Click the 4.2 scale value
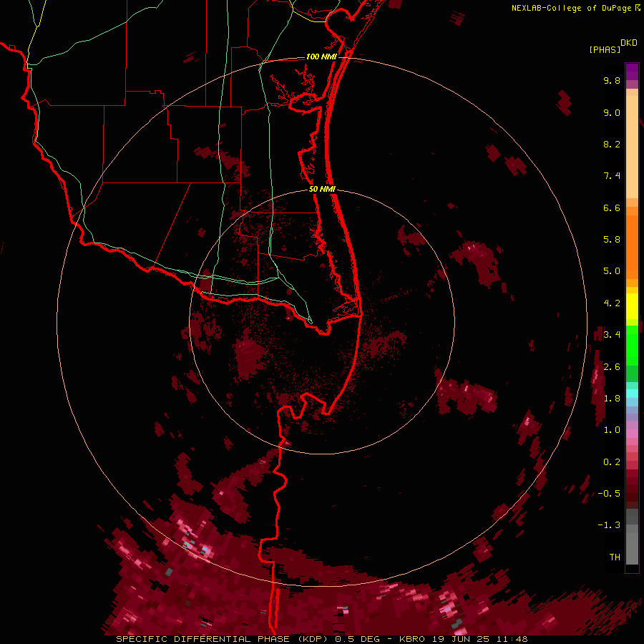Screen dimensions: 644x644 612,303
